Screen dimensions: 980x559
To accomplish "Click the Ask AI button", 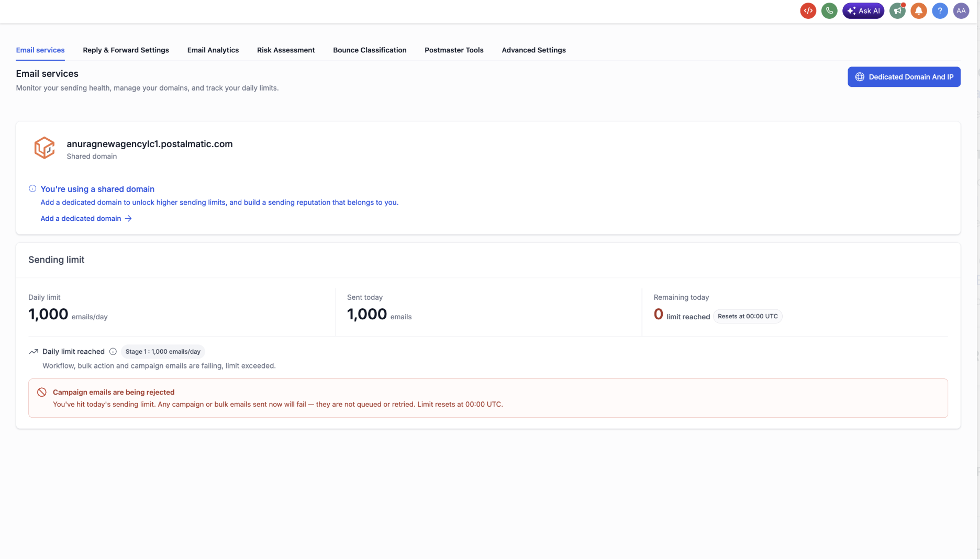I will tap(863, 10).
